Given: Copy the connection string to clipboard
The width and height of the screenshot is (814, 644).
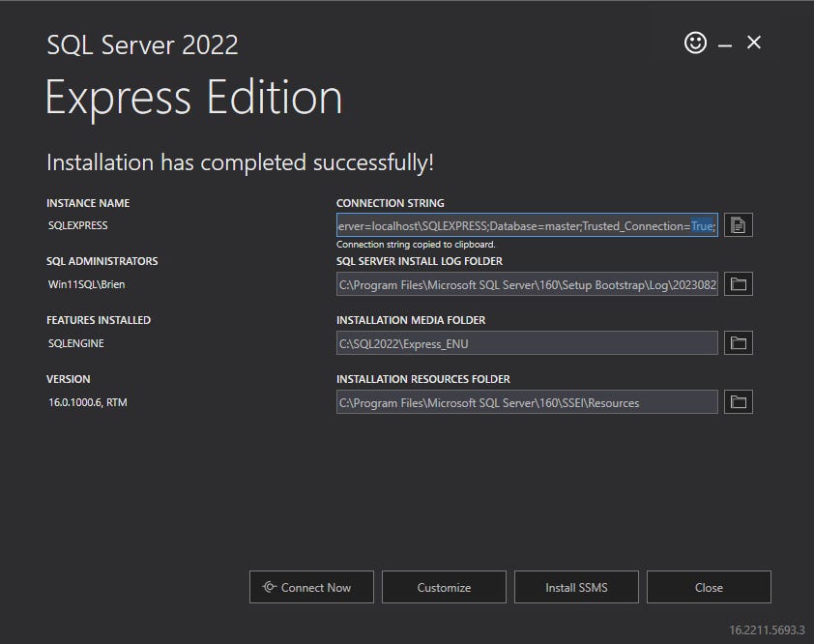Looking at the screenshot, I should point(739,224).
